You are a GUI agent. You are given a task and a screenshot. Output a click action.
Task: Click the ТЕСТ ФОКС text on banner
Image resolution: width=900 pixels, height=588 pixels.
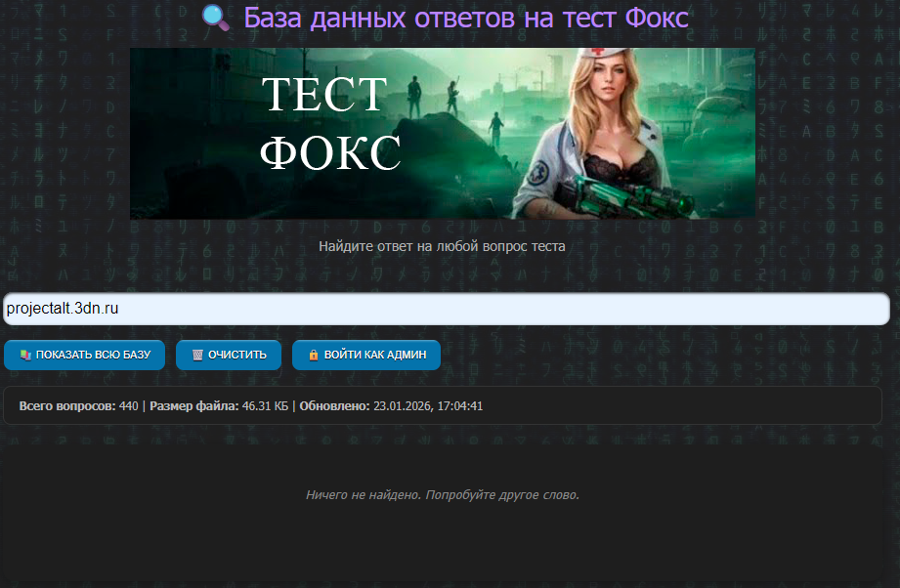pyautogui.click(x=330, y=124)
